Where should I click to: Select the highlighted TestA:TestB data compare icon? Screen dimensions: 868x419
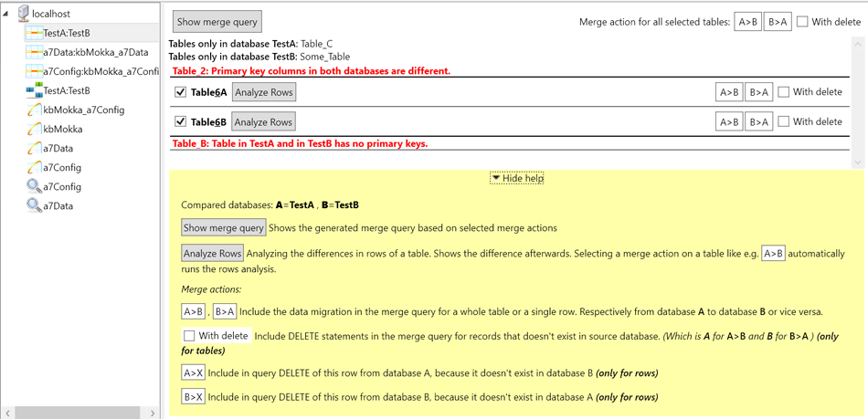tap(34, 33)
